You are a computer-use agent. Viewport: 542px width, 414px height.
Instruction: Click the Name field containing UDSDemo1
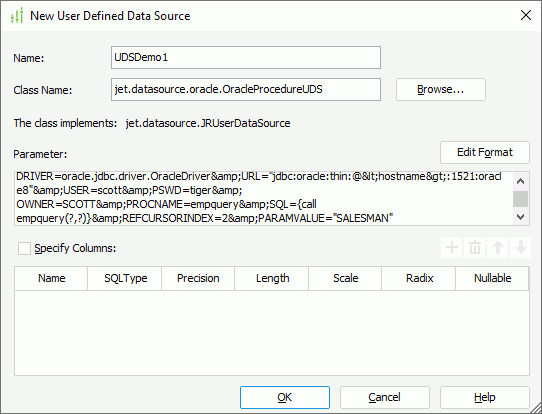tap(246, 57)
